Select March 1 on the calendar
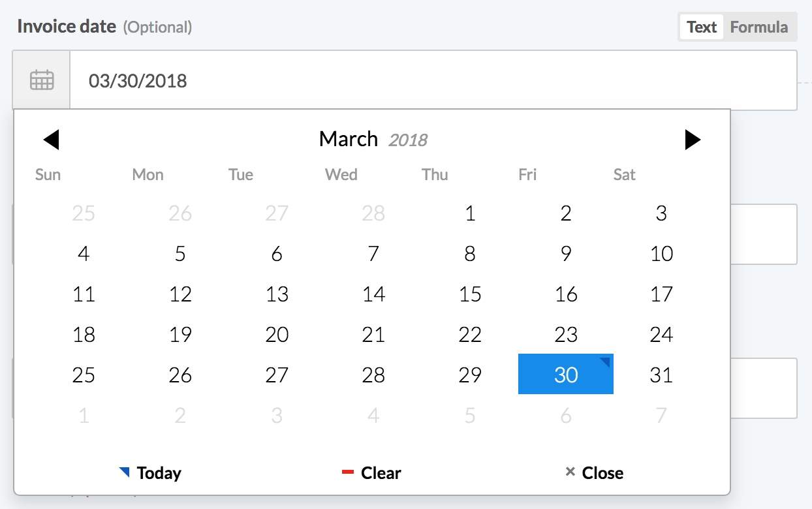This screenshot has width=812, height=509. point(469,213)
